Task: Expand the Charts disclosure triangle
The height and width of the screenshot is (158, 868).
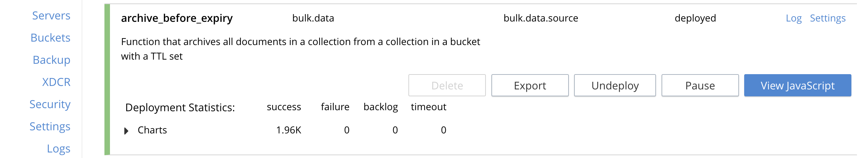Action: 126,131
